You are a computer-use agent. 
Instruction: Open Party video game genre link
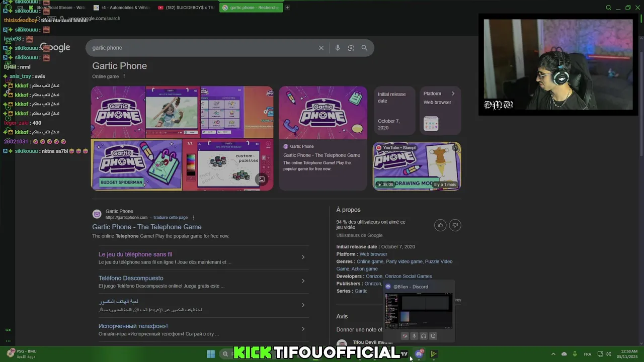pos(404,261)
